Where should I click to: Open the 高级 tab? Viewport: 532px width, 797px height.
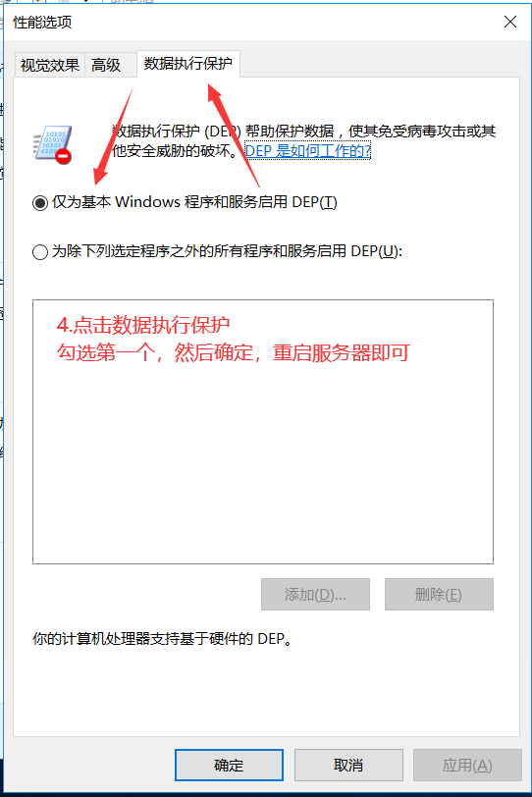coord(106,65)
